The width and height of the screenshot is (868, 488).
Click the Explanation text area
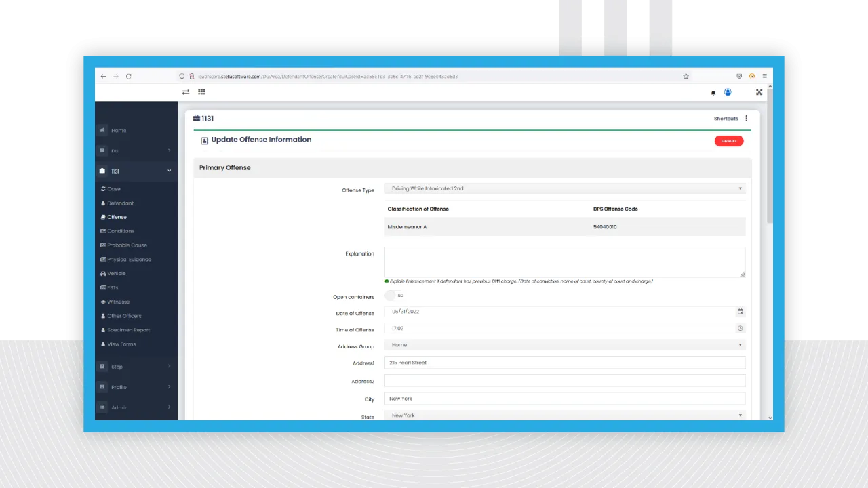(x=565, y=262)
